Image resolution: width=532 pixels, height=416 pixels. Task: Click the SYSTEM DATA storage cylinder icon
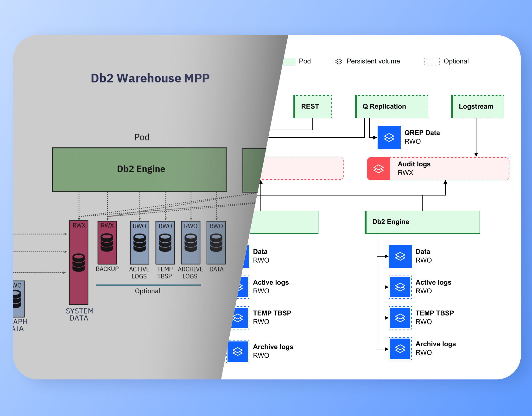[78, 263]
